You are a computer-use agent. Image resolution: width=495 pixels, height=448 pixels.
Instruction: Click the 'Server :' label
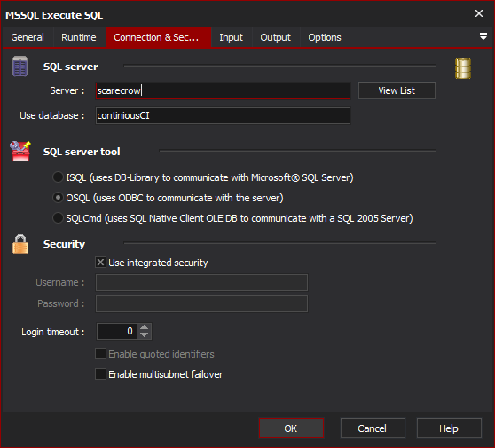[x=67, y=90]
